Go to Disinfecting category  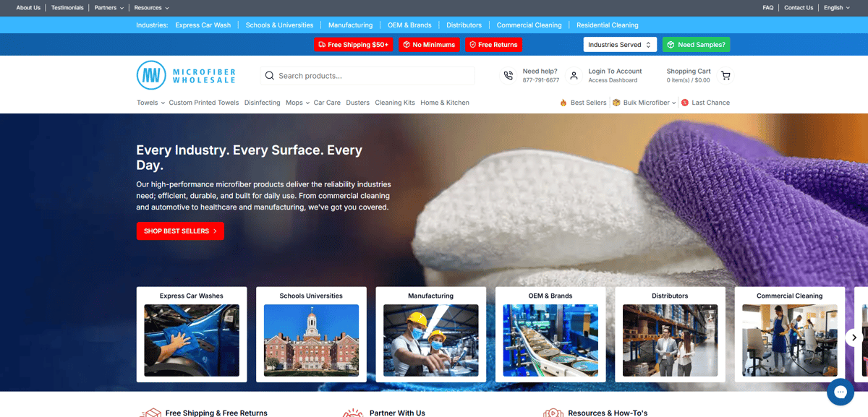(263, 103)
